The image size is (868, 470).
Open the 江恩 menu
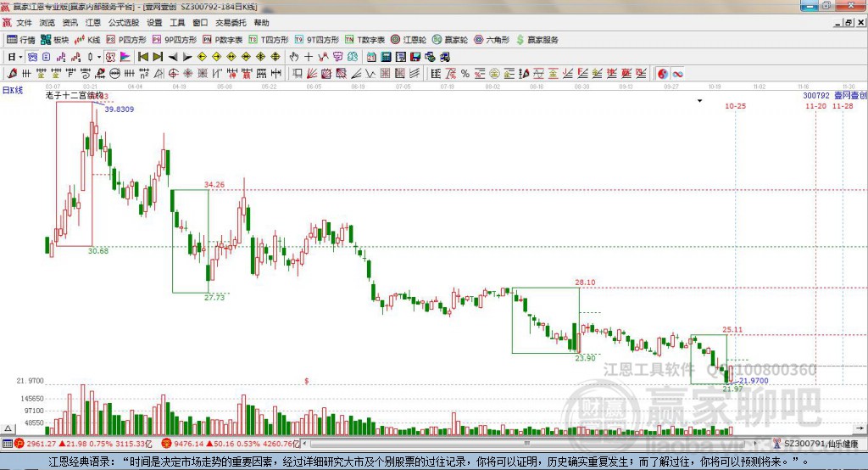pos(93,23)
